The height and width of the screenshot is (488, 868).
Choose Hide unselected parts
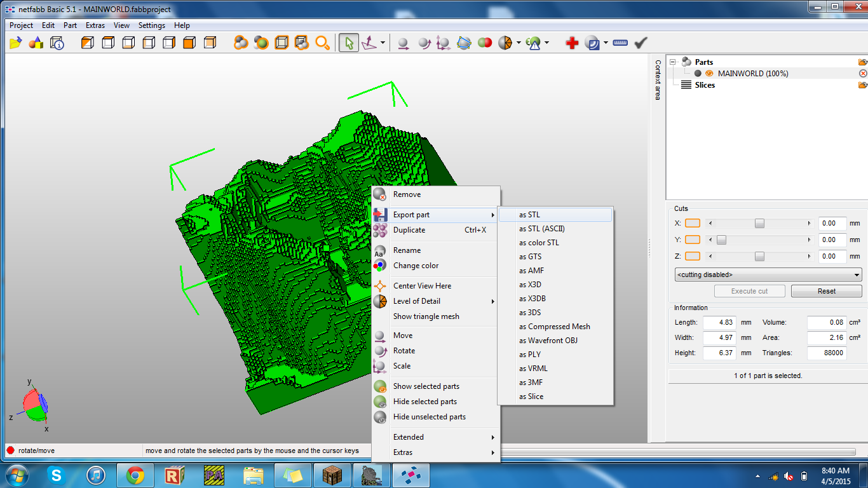[436, 417]
